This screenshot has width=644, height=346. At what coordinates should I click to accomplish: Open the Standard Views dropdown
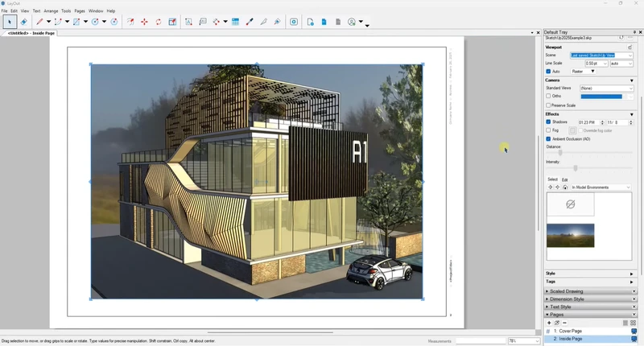(x=630, y=88)
